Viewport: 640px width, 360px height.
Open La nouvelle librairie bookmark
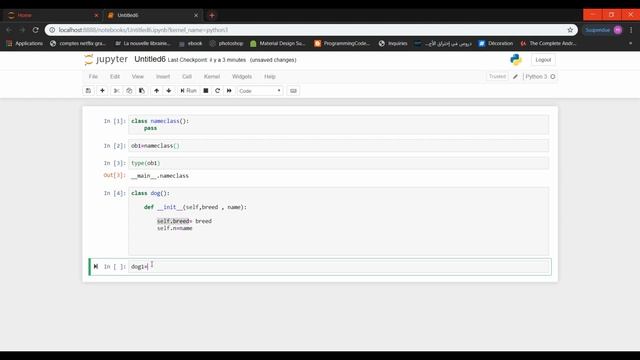point(142,43)
